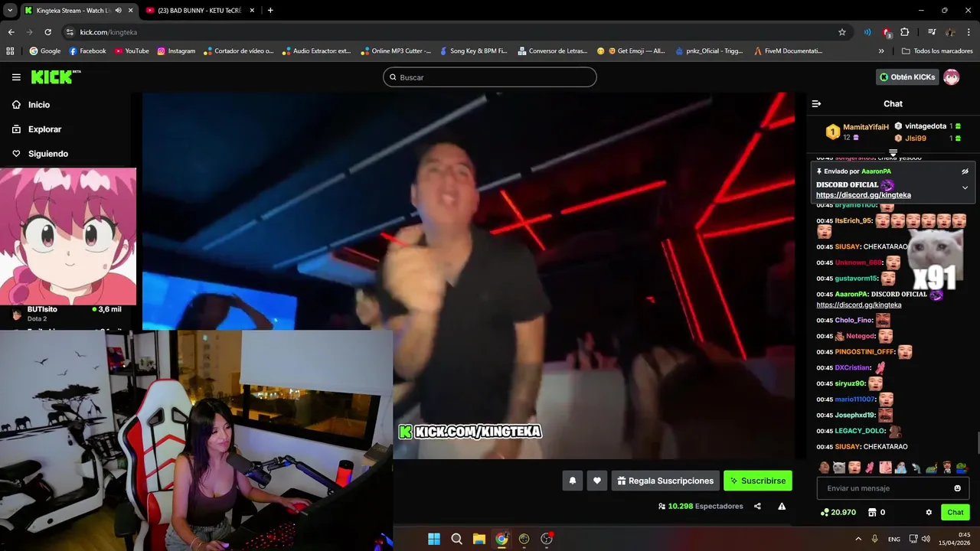
Task: Share the stream icon
Action: pyautogui.click(x=757, y=506)
